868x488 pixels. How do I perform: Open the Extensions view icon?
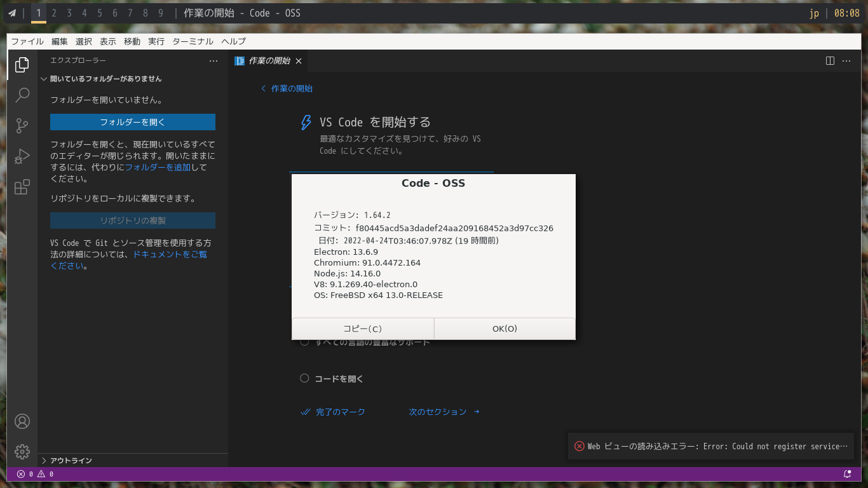(x=22, y=187)
